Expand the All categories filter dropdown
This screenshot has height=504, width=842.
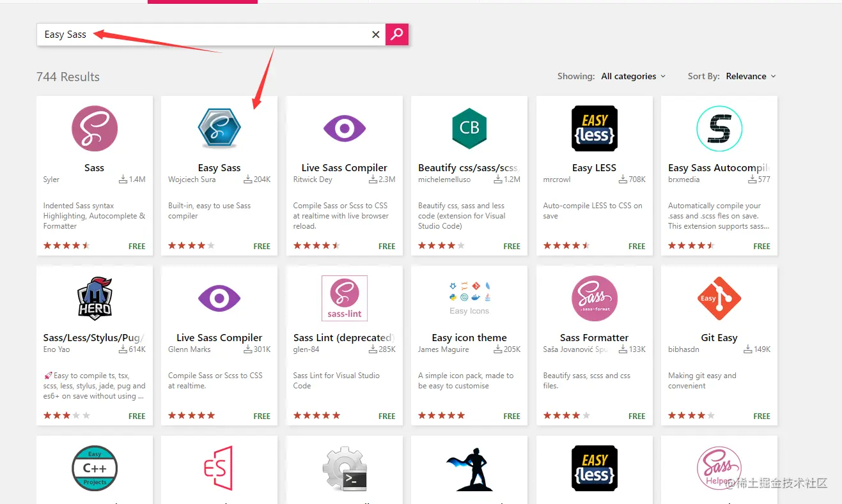634,76
